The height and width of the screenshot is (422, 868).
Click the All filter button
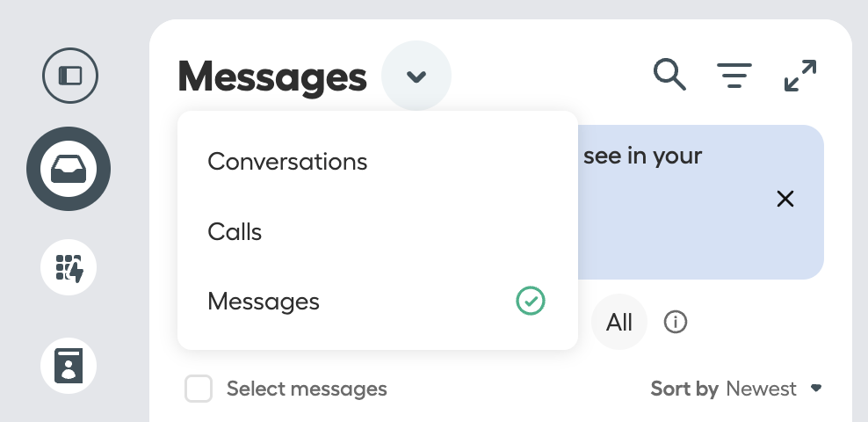click(x=618, y=322)
